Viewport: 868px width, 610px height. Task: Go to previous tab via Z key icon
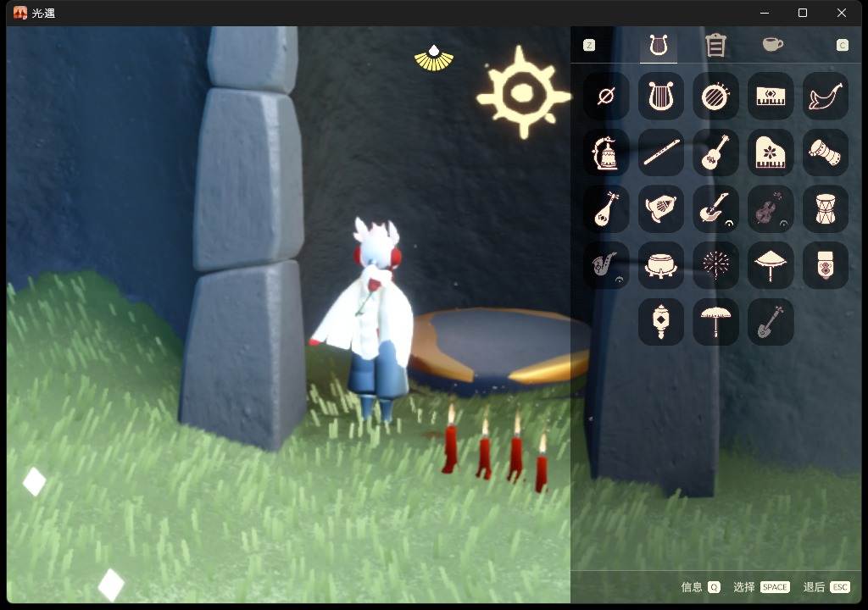click(589, 46)
